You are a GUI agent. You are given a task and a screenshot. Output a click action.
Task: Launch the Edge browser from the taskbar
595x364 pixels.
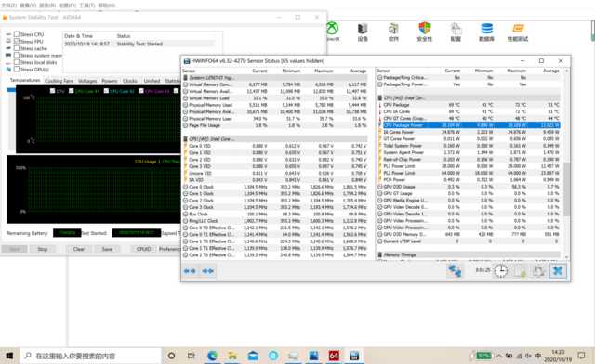tap(213, 356)
